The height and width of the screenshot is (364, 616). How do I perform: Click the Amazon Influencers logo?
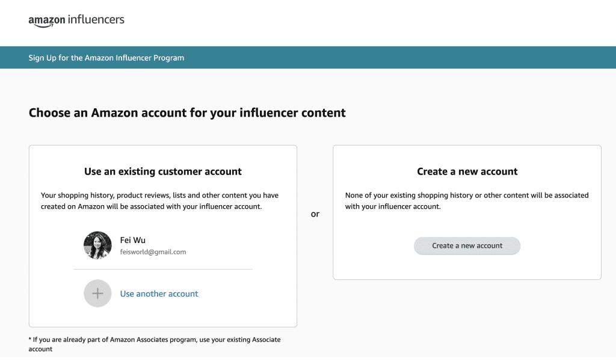tap(76, 20)
